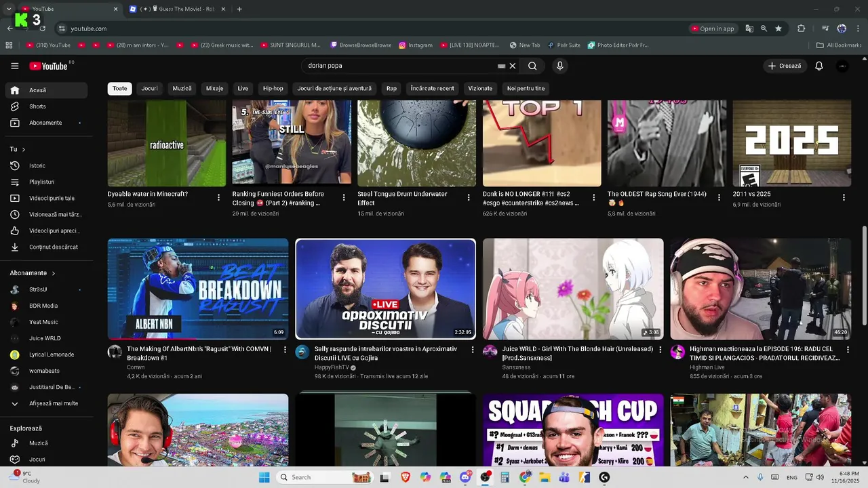Open options for 2011 vs 2025 video
This screenshot has height=488, width=868.
click(844, 197)
